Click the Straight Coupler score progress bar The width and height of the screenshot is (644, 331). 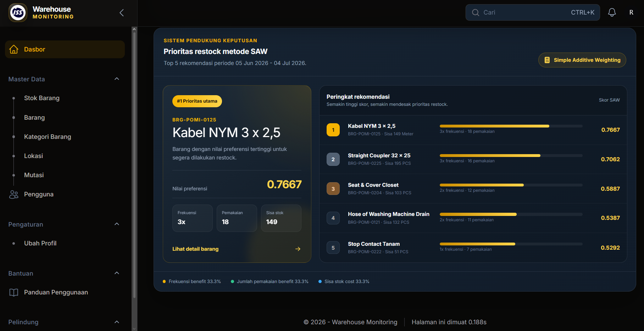click(x=511, y=156)
